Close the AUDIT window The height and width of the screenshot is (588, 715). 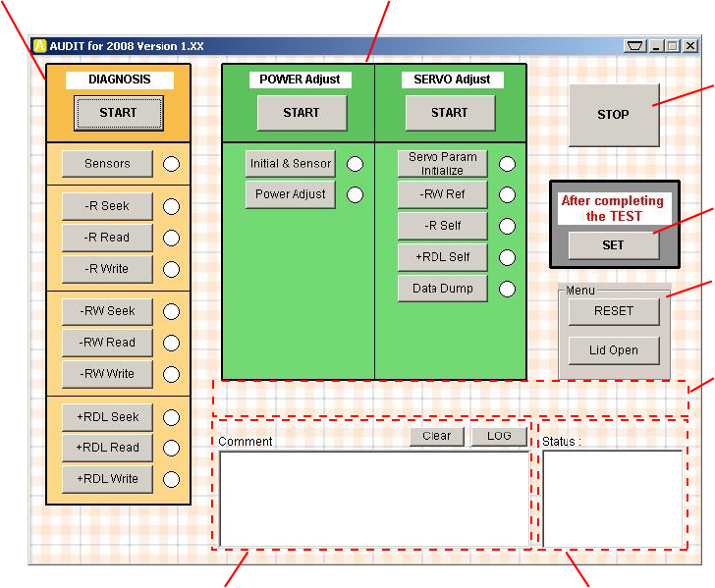(690, 46)
